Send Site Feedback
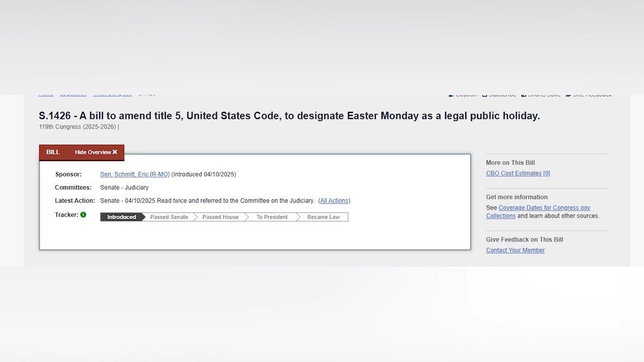This screenshot has height=362, width=644. tap(589, 94)
